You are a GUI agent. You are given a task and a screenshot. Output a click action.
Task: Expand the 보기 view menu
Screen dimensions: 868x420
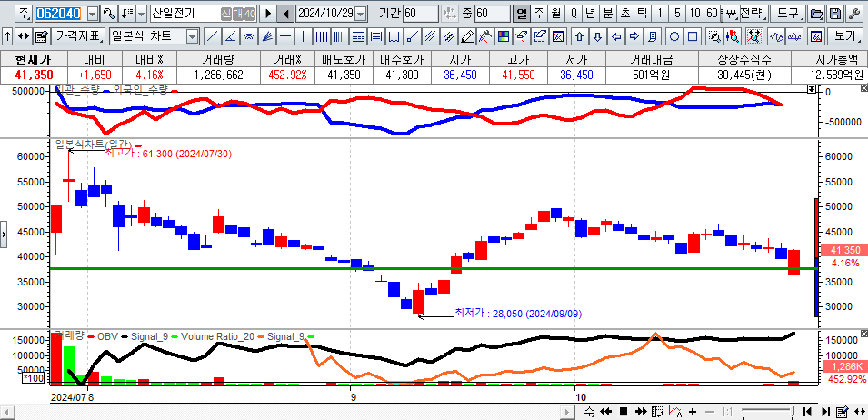846,37
